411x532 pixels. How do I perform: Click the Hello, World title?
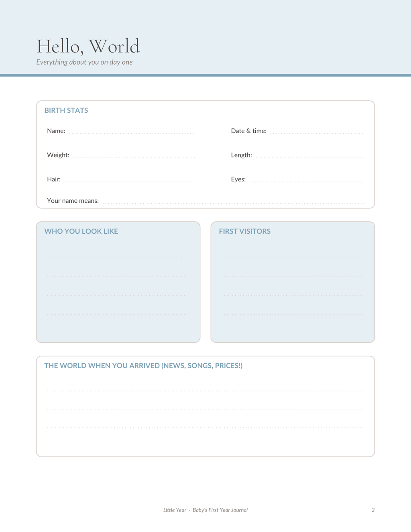click(88, 46)
